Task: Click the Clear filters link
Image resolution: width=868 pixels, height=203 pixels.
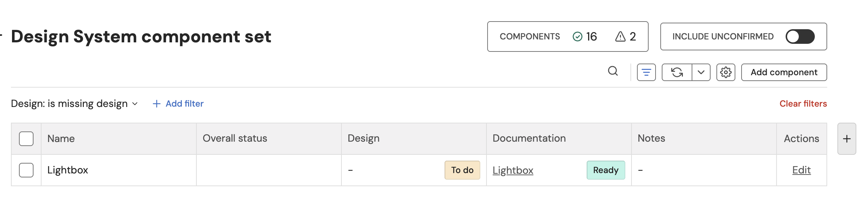Action: [x=803, y=104]
